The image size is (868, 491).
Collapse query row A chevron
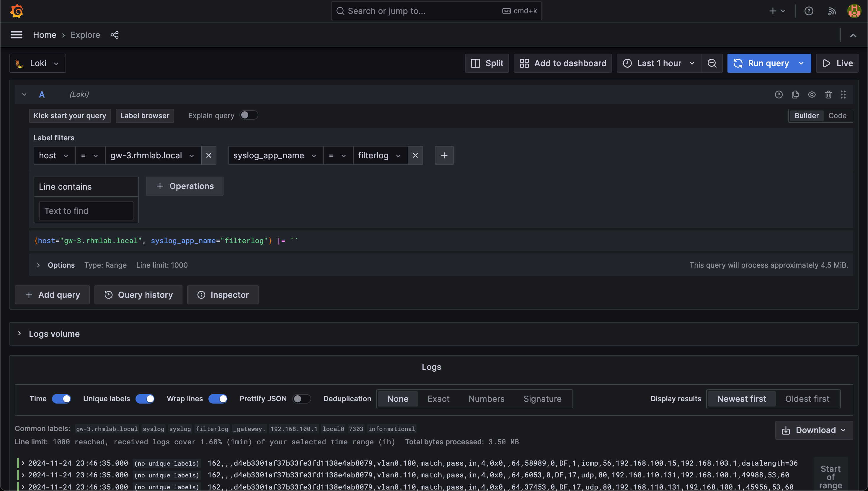coord(24,95)
